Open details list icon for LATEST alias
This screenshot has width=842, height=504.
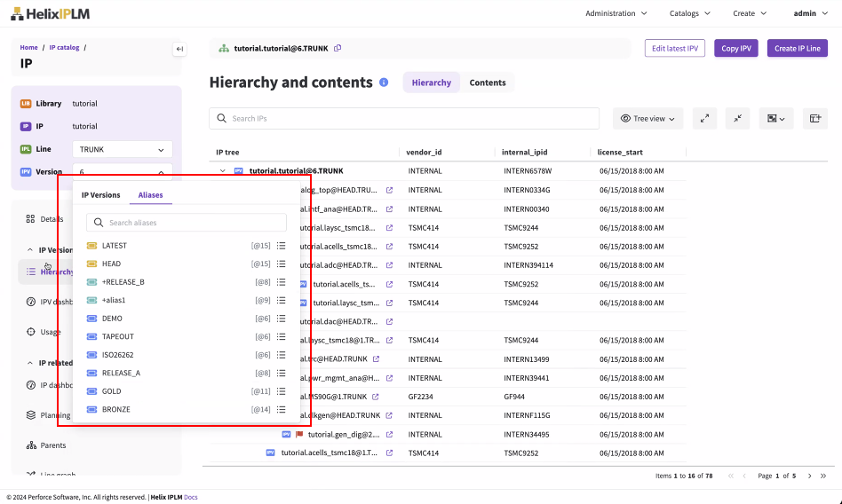281,246
